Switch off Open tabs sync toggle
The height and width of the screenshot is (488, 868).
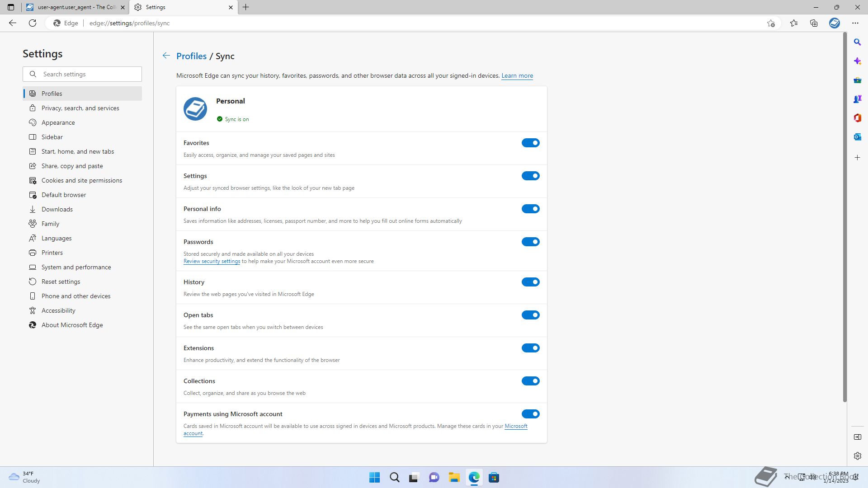(530, 315)
